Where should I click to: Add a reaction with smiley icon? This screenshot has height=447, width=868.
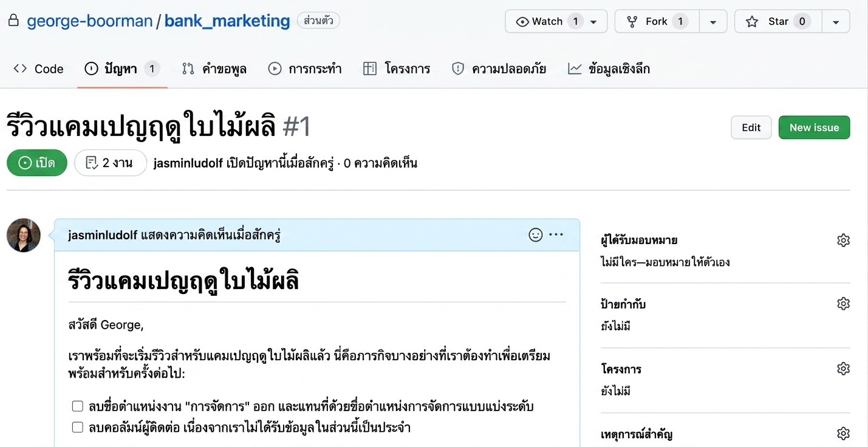(x=535, y=235)
